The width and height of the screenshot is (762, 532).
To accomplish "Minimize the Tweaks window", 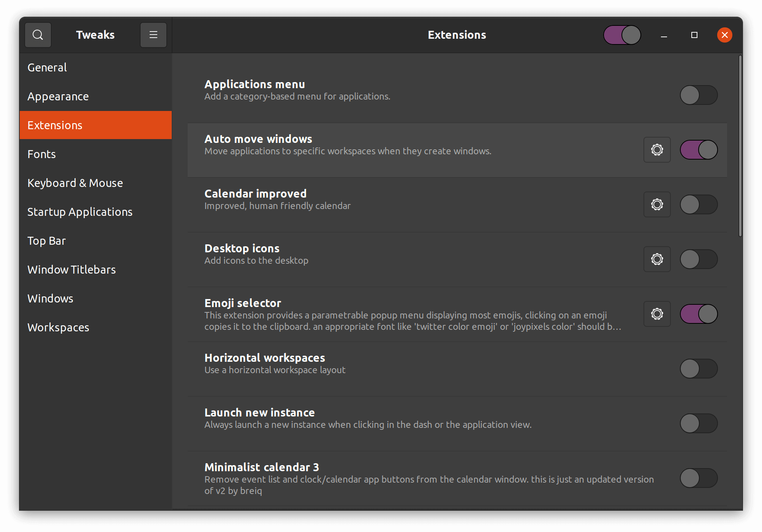I will [664, 35].
